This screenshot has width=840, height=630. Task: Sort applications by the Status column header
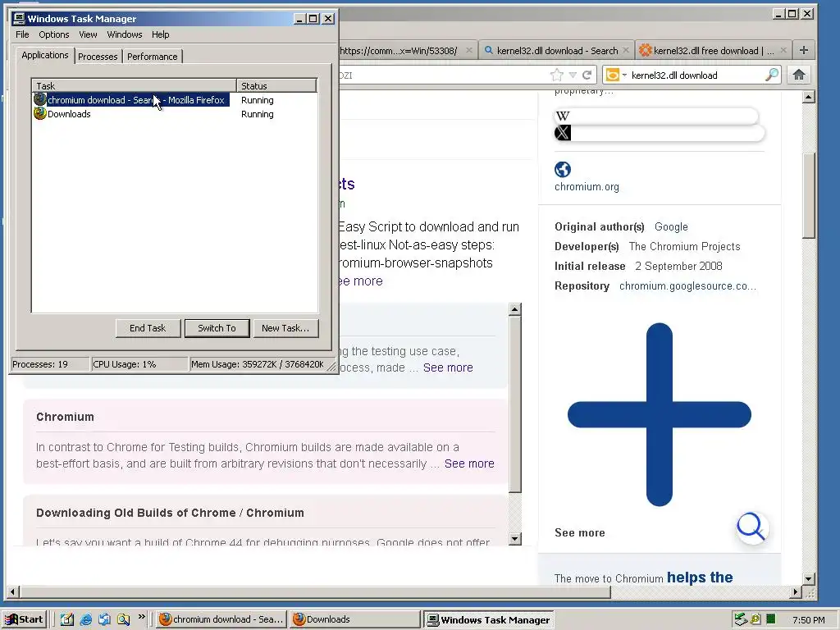[276, 85]
